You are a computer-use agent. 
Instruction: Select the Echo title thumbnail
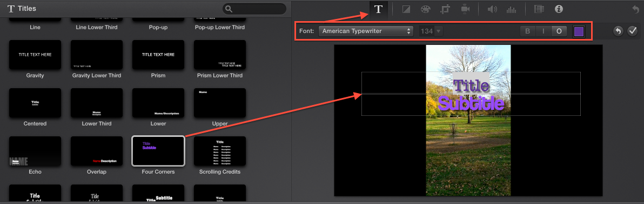[35, 151]
